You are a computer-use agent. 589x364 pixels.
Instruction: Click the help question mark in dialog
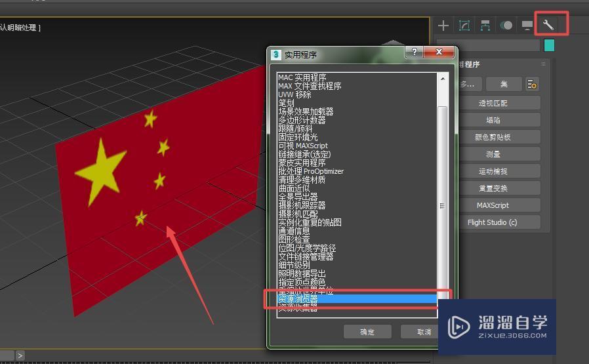click(415, 52)
